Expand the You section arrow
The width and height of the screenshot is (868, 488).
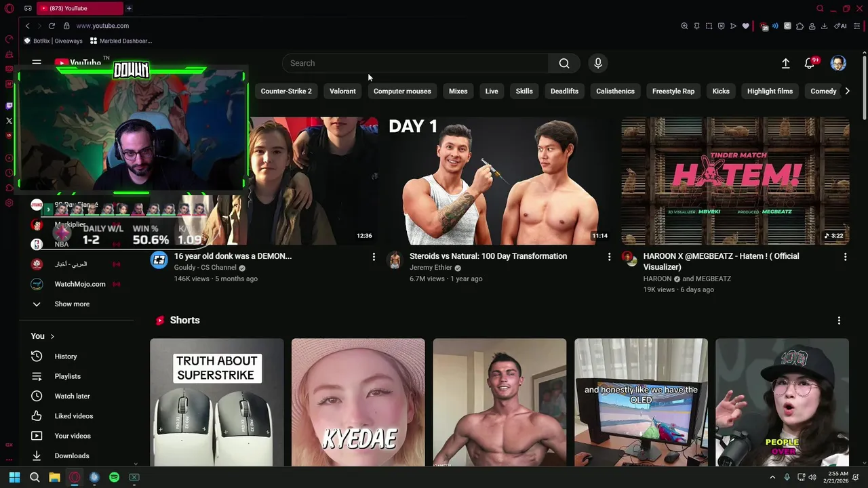click(x=52, y=336)
